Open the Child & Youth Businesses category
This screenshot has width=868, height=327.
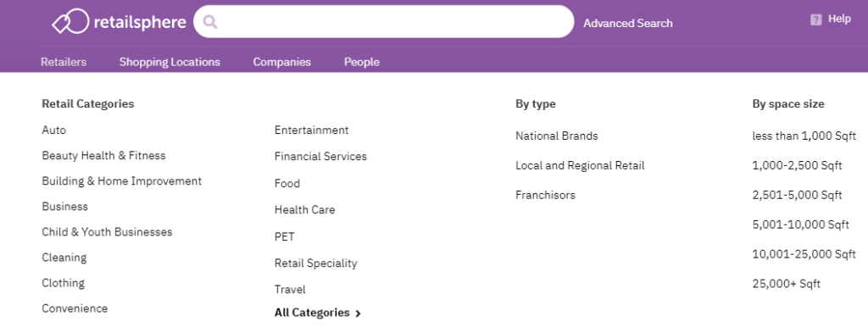point(107,232)
